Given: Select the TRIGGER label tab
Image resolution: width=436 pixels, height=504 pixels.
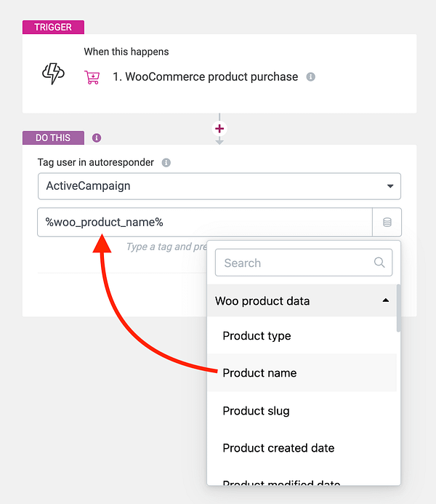Looking at the screenshot, I should [53, 28].
